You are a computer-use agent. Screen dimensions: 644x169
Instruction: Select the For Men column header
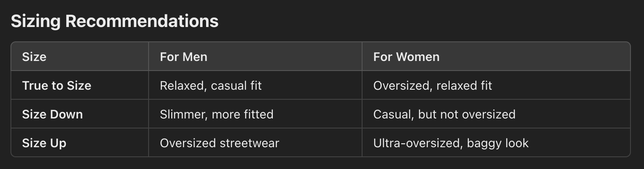[x=183, y=57]
